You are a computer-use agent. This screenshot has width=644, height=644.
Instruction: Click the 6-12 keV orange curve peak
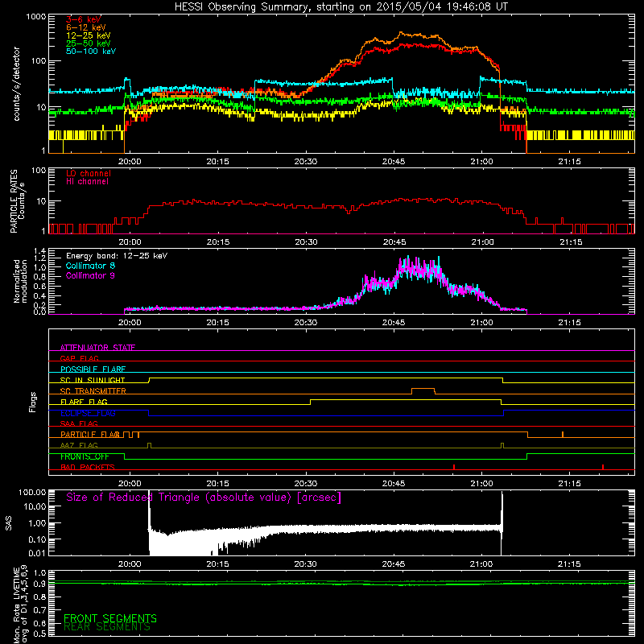click(400, 33)
